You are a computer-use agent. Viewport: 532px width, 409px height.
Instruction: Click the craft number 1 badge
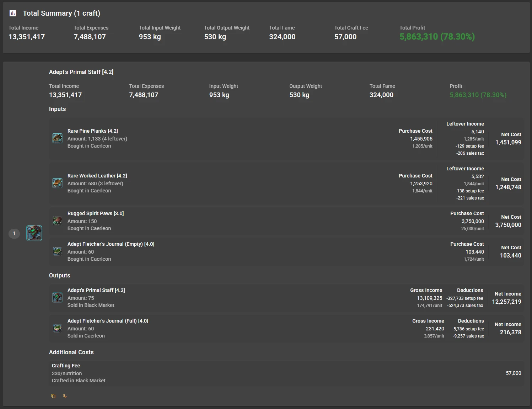click(x=14, y=233)
